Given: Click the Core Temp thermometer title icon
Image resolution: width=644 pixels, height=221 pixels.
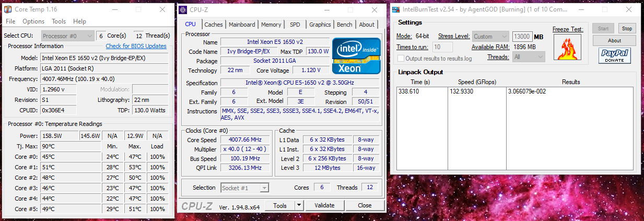Looking at the screenshot, I should click(x=8, y=9).
